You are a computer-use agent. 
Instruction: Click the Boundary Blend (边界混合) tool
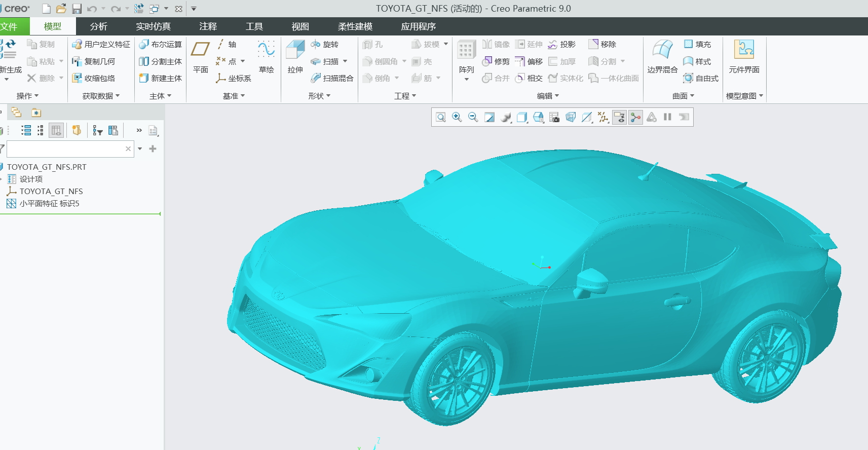(662, 57)
